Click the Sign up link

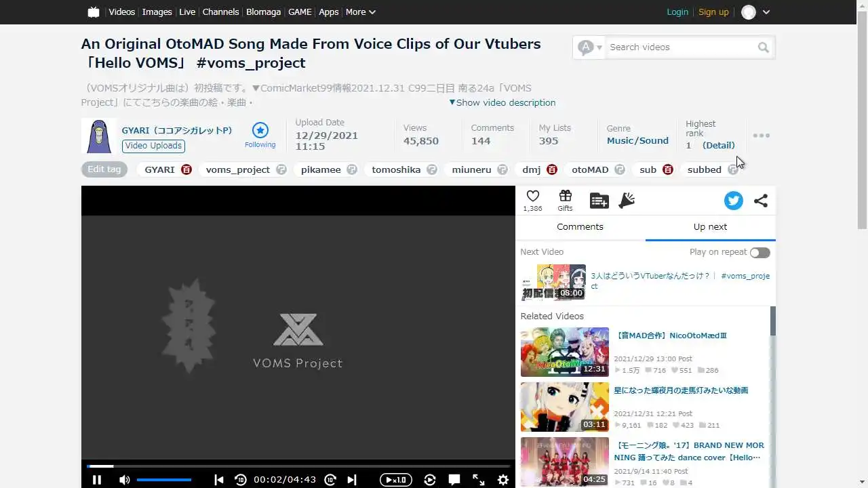coord(713,12)
